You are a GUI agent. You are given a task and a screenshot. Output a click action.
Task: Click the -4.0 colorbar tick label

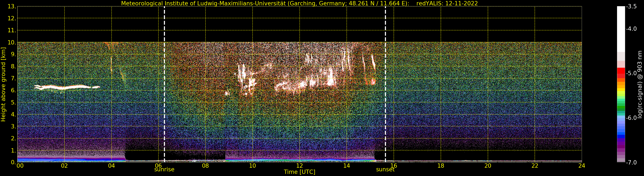coord(631,29)
